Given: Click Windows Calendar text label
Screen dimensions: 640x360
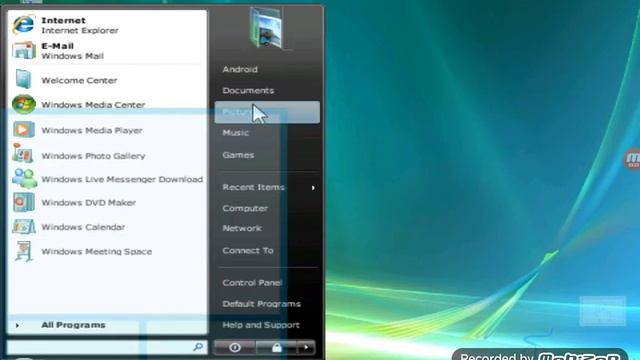Looking at the screenshot, I should 83,227.
